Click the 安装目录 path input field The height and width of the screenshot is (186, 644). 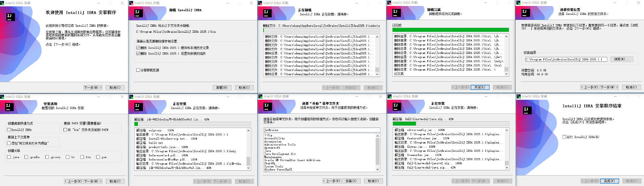[566, 60]
